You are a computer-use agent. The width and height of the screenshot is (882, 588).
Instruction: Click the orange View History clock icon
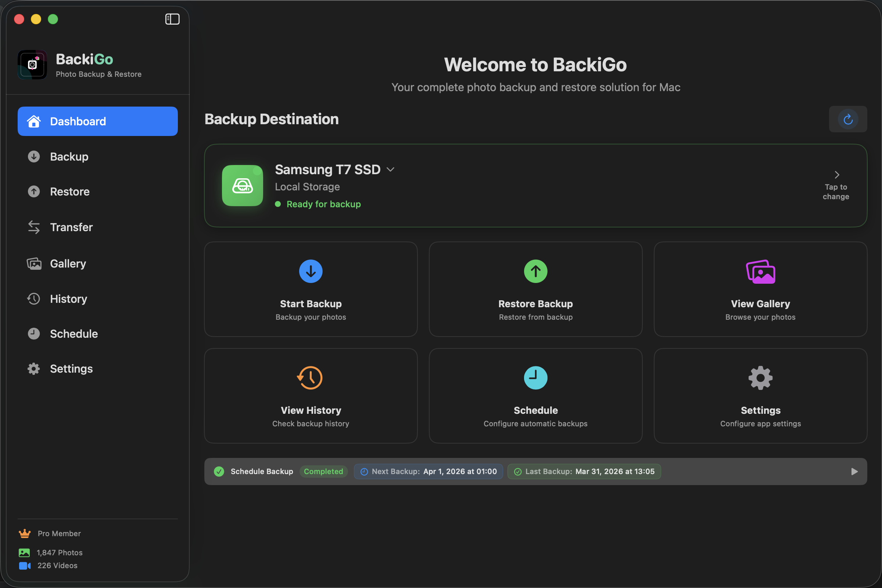tap(310, 378)
